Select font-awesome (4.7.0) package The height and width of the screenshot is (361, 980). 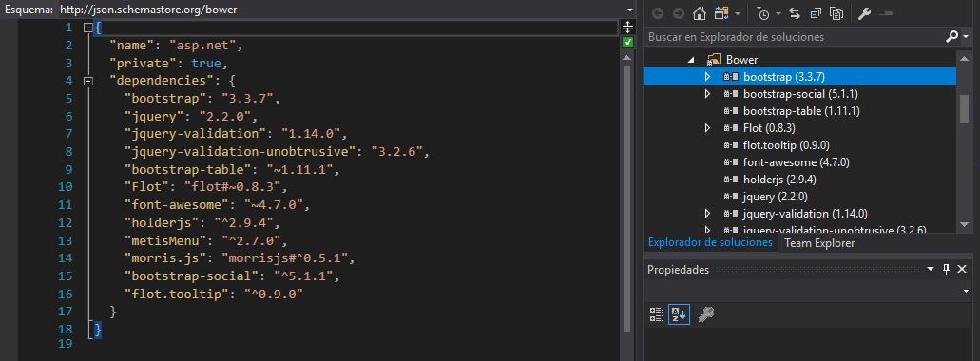[x=797, y=162]
